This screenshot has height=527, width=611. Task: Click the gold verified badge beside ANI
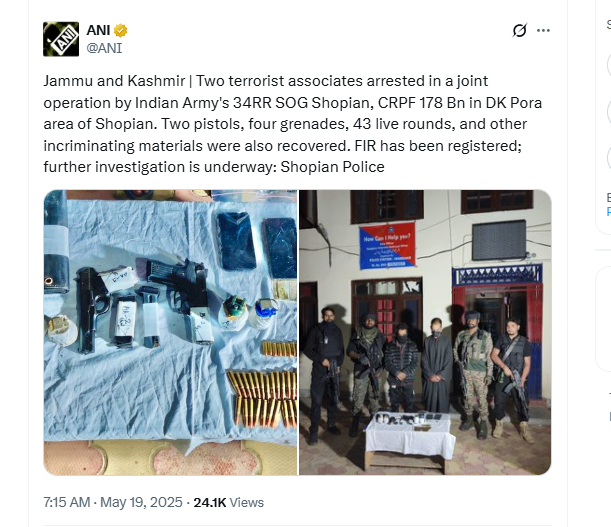click(x=120, y=30)
